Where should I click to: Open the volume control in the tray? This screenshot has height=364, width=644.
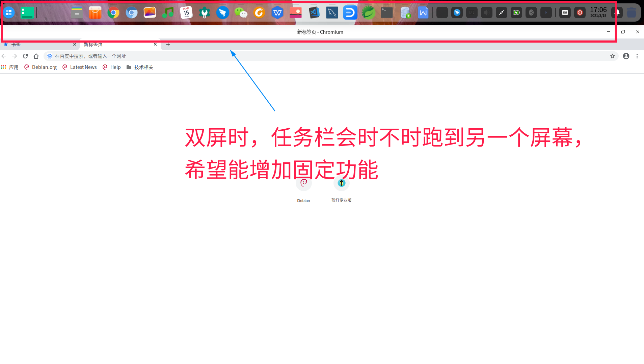[487, 13]
